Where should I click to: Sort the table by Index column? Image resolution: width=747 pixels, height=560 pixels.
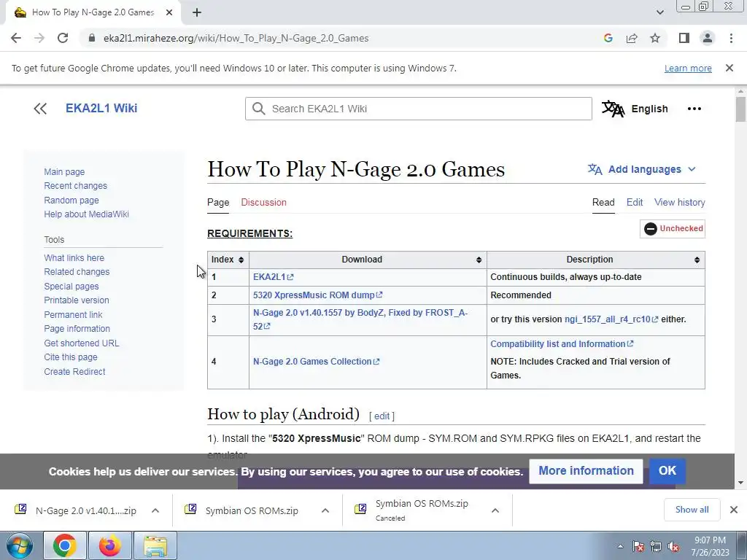click(241, 260)
